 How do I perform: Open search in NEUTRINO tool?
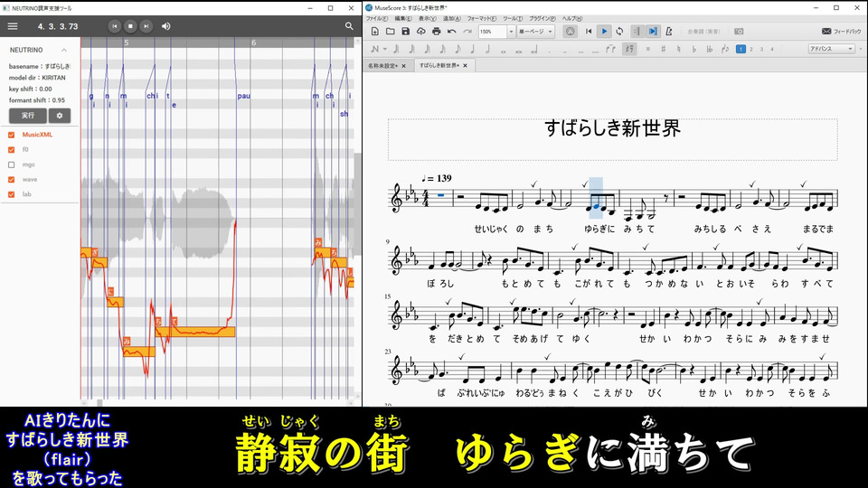pyautogui.click(x=349, y=26)
